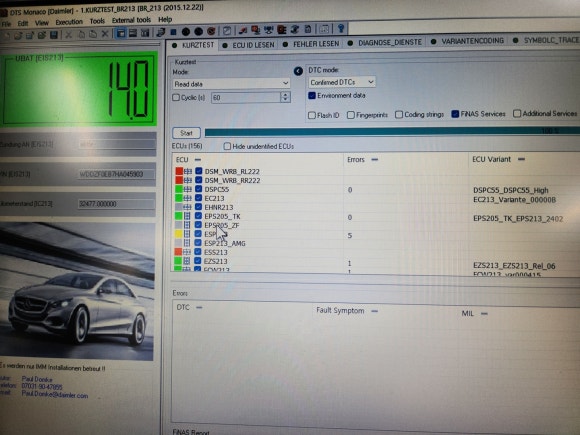Screen dimensions: 580x435
Task: Click the Cyclic seconds spinner arrows
Action: coord(285,97)
